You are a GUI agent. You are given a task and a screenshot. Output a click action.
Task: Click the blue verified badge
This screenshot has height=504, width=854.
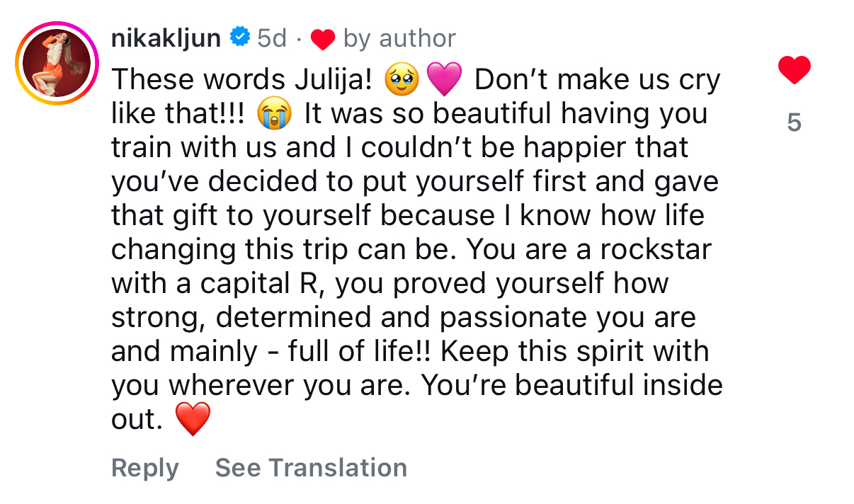click(x=241, y=38)
